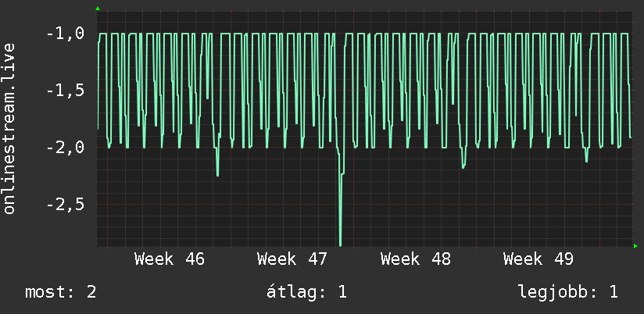The height and width of the screenshot is (314, 644).
Task: Click the dip below -2,0 after Week 48 label
Action: [463, 166]
